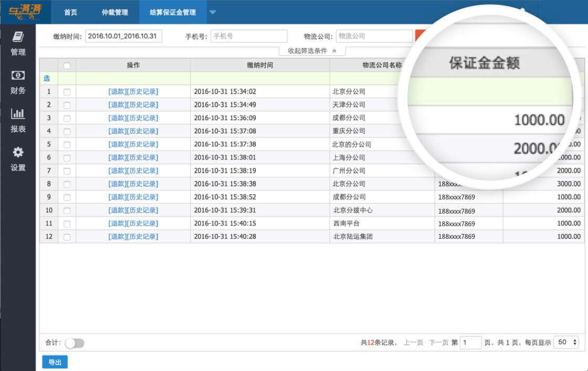Focus the 手机号 input field
Viewport: 588px width, 371px height.
point(249,36)
